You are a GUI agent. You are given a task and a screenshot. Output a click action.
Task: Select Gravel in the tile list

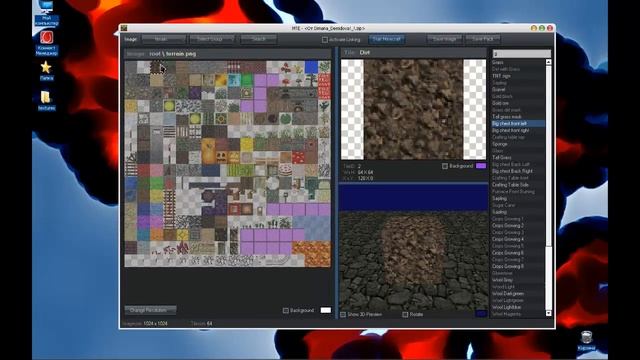(518, 89)
